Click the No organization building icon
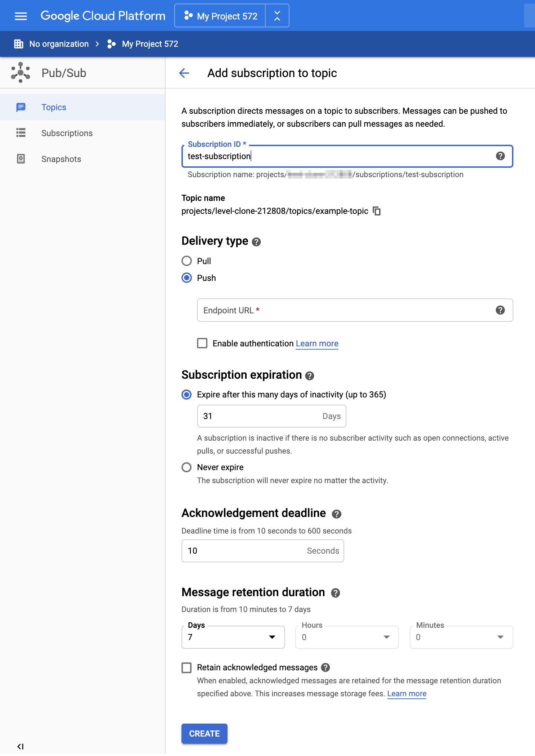 (19, 44)
